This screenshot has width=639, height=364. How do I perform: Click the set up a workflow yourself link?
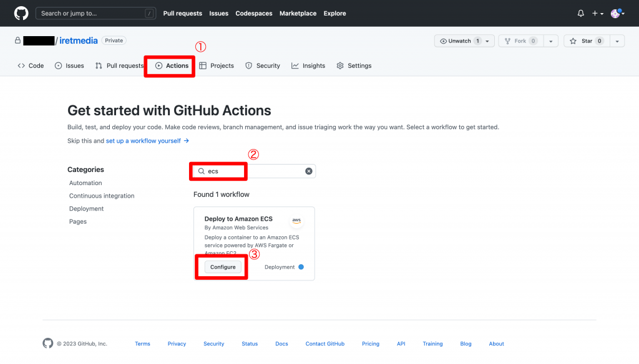click(x=143, y=141)
